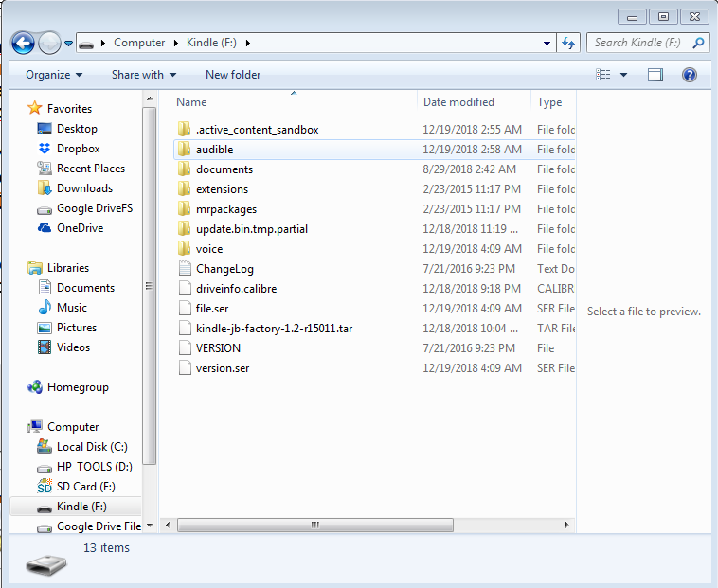Screen dimensions: 718x588
Task: Open HP_TOOLS (D:) drive
Action: coord(95,466)
